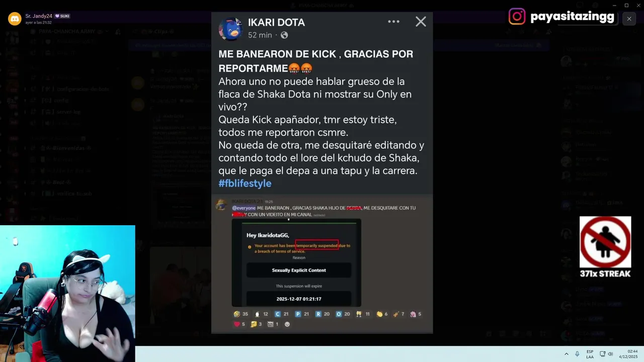Screen dimensions: 644x362
Task: Toggle the red heart reaction with 5
Action: [x=239, y=324]
